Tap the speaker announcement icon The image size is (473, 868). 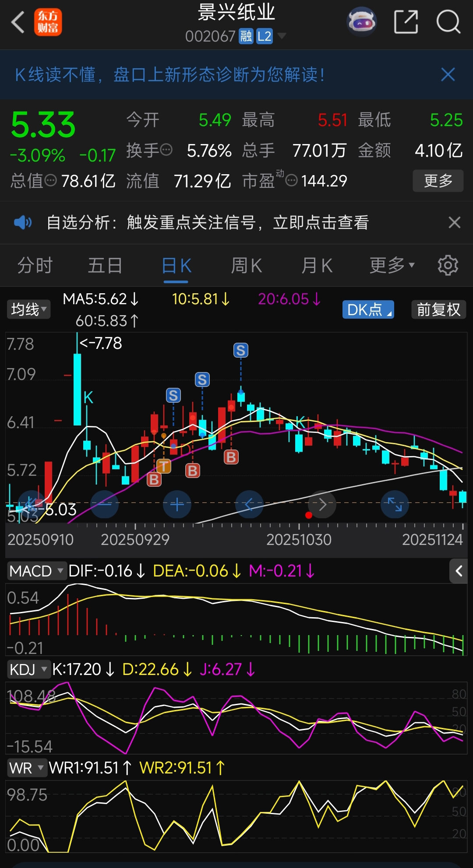coord(22,222)
